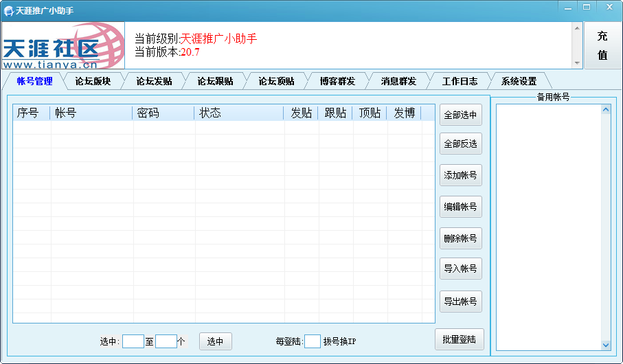623x364 pixels.
Task: Open the 帐号管理 tab
Action: click(x=34, y=81)
